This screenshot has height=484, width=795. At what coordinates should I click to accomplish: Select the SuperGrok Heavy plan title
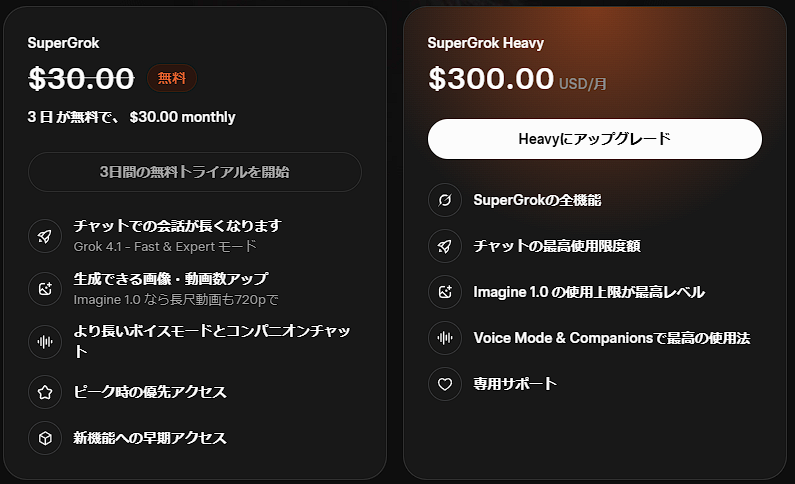(x=485, y=43)
